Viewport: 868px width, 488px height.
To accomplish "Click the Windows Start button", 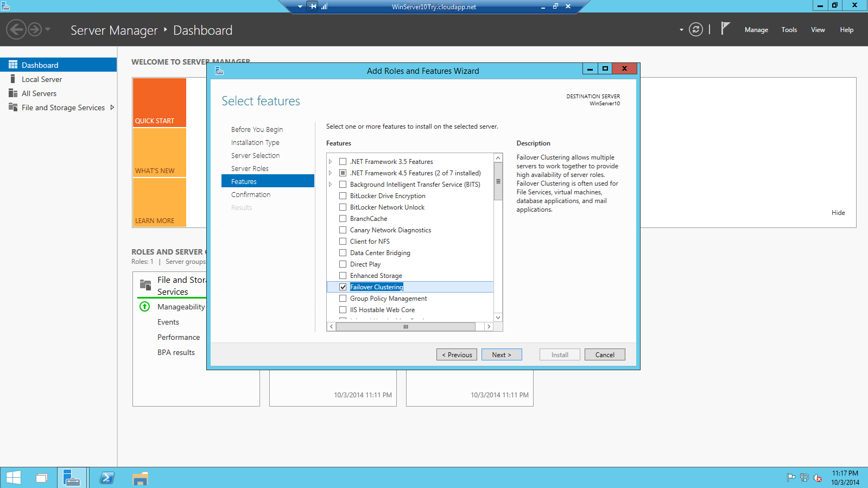I will pyautogui.click(x=13, y=478).
